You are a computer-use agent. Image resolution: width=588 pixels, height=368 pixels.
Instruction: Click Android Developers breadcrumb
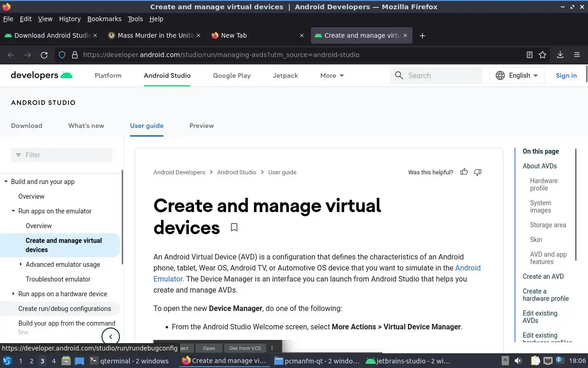pos(179,172)
